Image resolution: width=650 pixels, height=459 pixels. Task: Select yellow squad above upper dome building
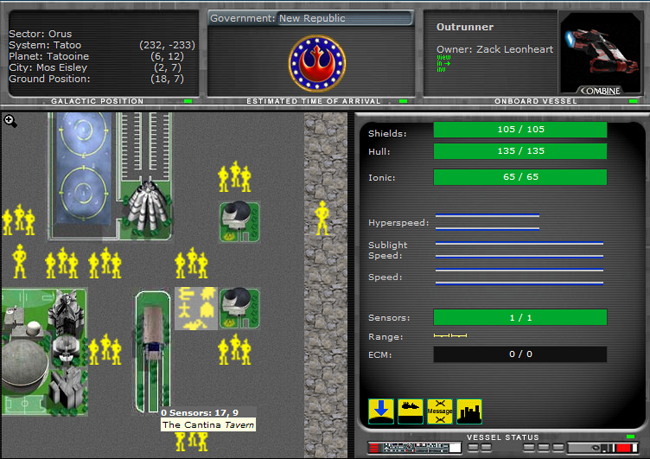tap(235, 177)
